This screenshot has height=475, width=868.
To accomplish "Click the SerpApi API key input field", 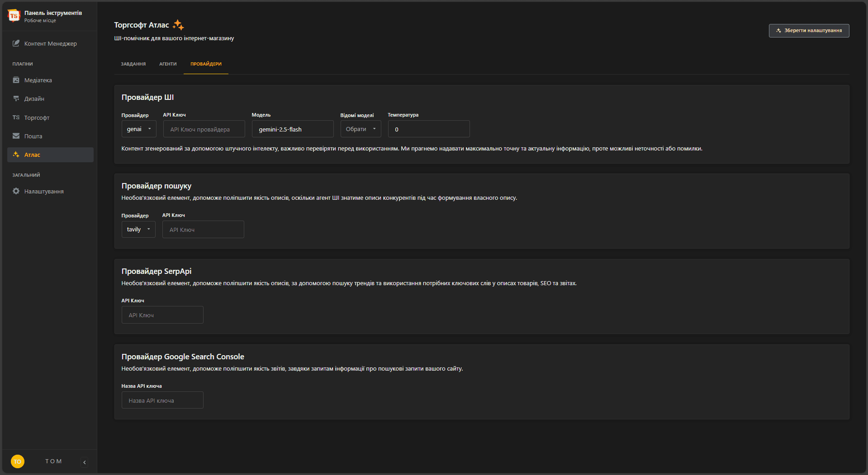I will pos(162,315).
